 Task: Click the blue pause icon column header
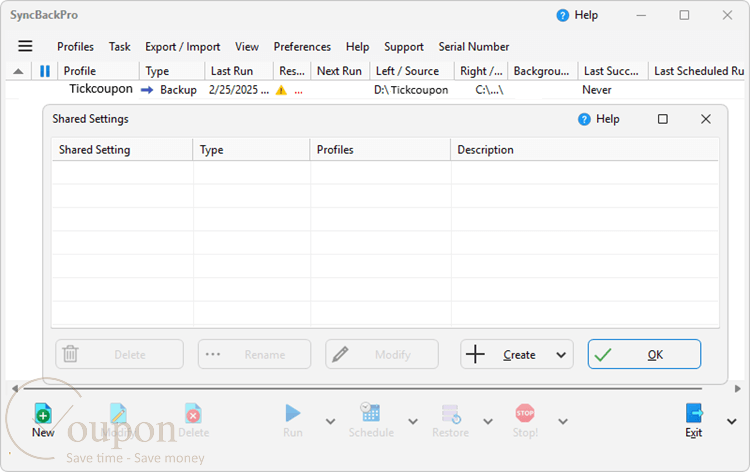tap(45, 71)
